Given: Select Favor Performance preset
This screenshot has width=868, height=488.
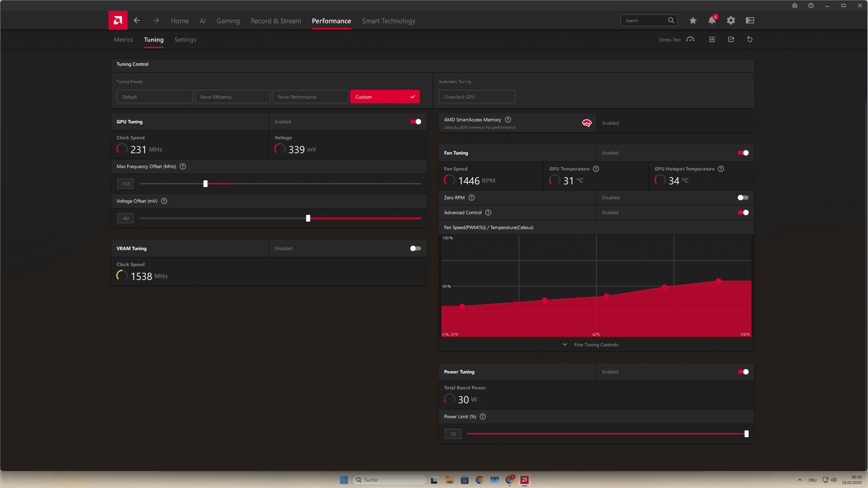Looking at the screenshot, I should click(x=310, y=97).
